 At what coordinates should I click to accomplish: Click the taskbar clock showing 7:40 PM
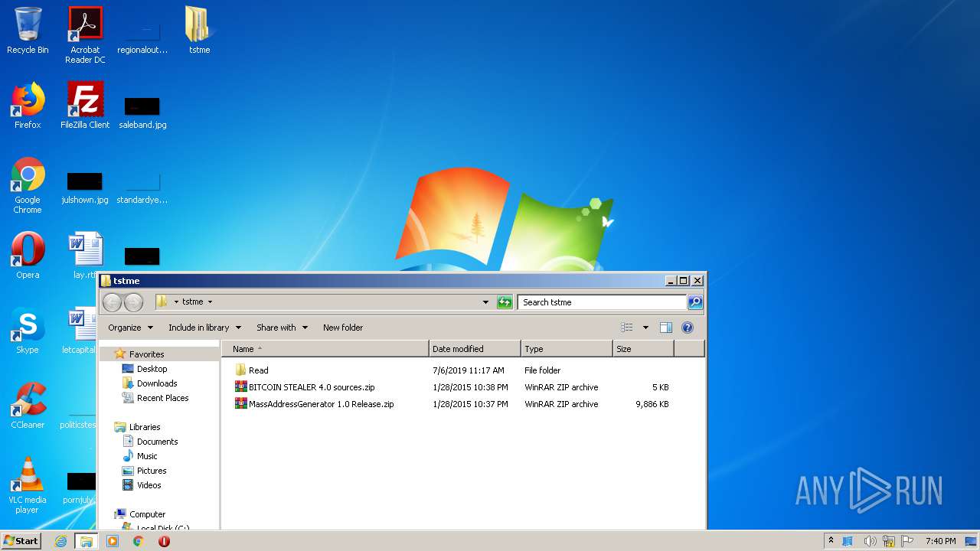[940, 541]
